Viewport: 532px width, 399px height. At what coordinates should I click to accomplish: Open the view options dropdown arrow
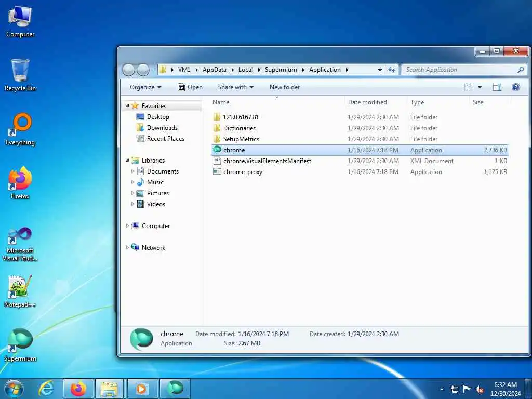pos(480,87)
